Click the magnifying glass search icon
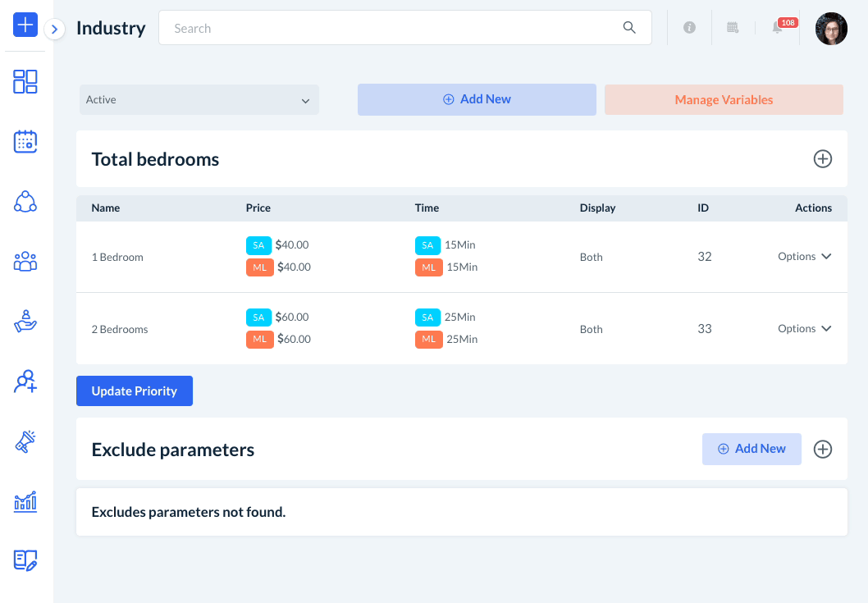The image size is (868, 603). pyautogui.click(x=629, y=28)
